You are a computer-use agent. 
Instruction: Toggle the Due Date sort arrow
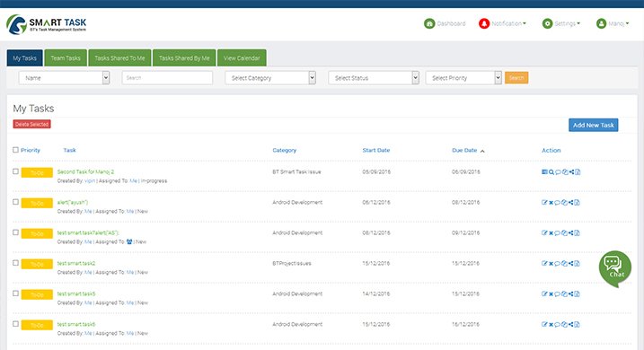[x=482, y=151]
